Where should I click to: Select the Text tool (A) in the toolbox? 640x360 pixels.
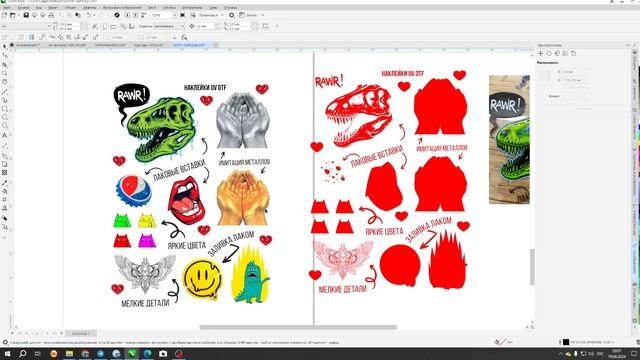(x=4, y=135)
